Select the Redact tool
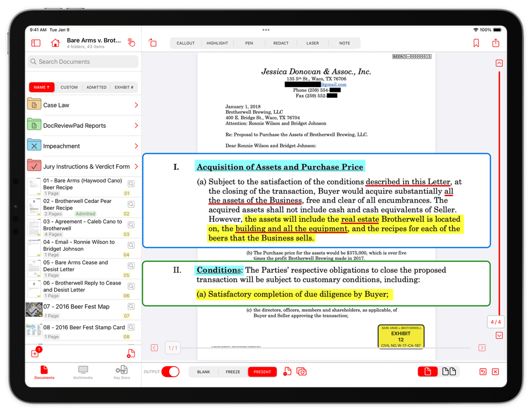532x414 pixels. pos(280,43)
